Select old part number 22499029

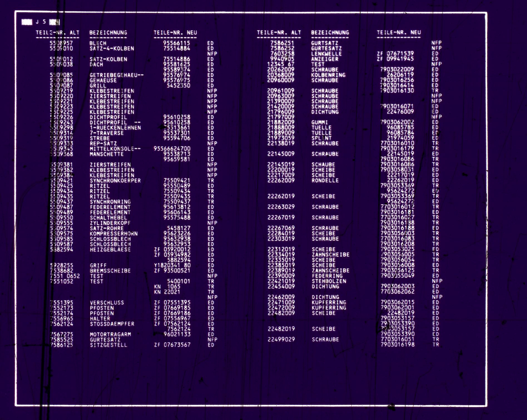[x=281, y=339]
